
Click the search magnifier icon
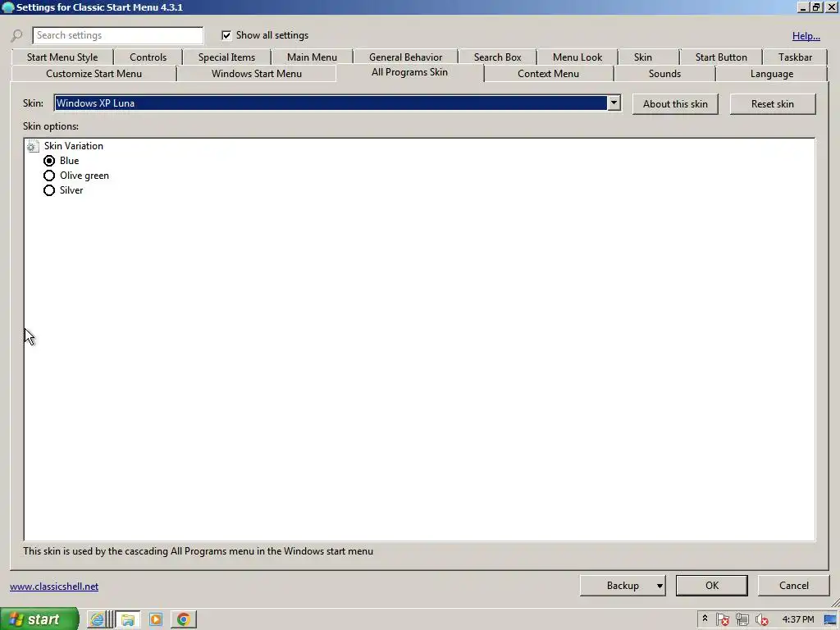[16, 36]
